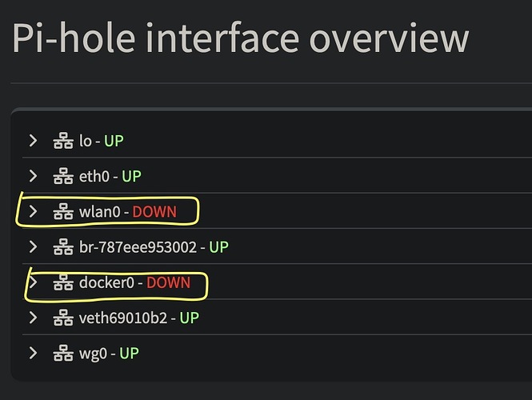Open the wg0 interface row label

pyautogui.click(x=93, y=353)
